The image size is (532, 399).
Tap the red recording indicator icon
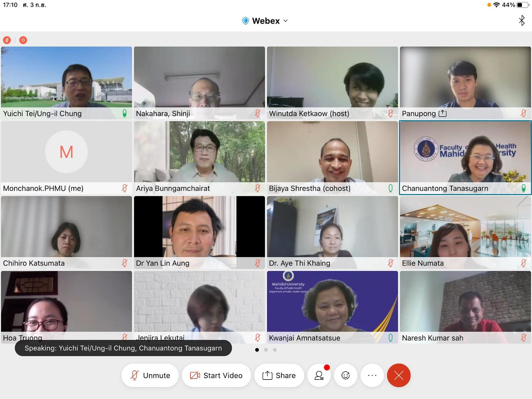(x=23, y=40)
